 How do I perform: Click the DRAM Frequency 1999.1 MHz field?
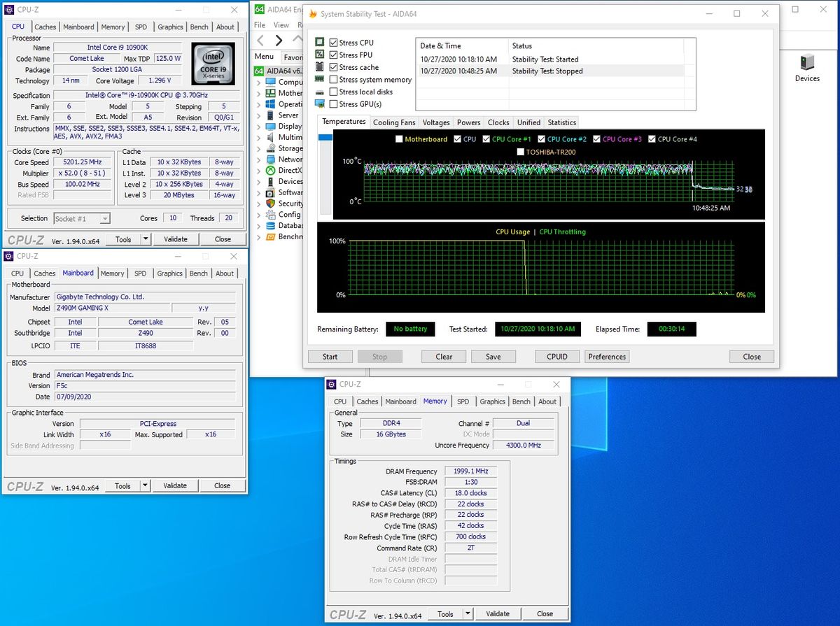click(x=470, y=471)
